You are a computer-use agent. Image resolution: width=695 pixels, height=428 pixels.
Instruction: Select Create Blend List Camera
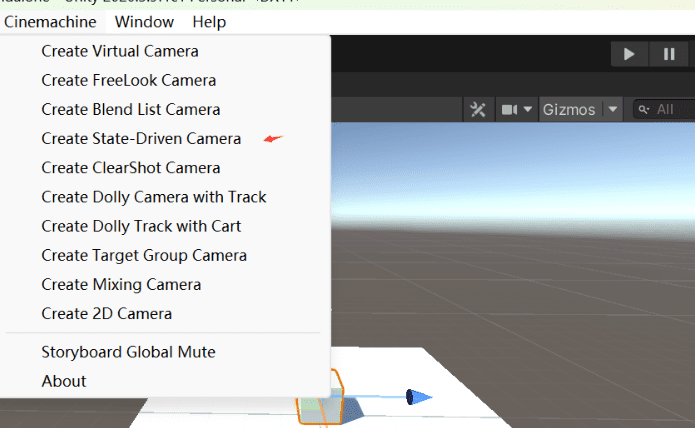click(131, 109)
